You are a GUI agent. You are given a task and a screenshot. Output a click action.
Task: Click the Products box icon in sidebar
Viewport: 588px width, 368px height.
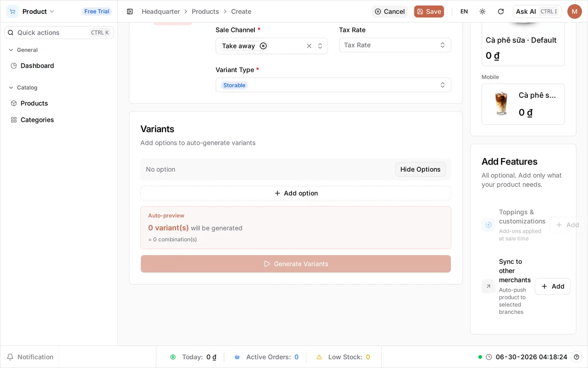(14, 103)
